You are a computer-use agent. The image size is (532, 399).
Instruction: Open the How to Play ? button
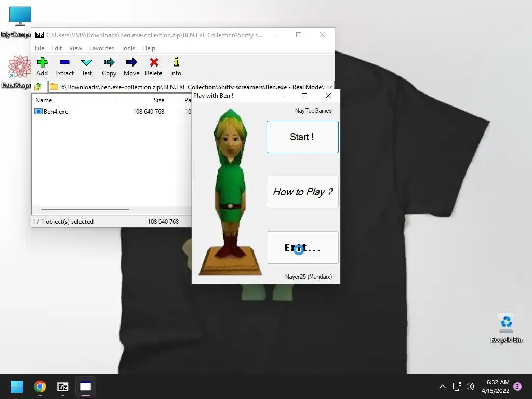(302, 192)
